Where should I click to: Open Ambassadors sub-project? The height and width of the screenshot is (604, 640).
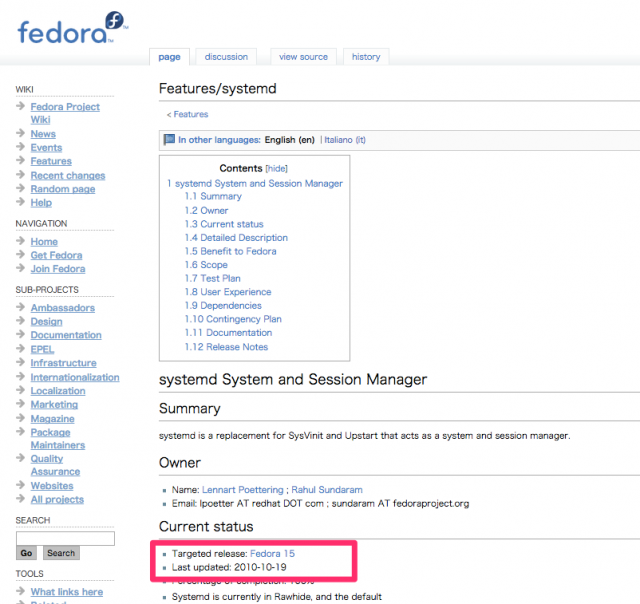tap(62, 308)
